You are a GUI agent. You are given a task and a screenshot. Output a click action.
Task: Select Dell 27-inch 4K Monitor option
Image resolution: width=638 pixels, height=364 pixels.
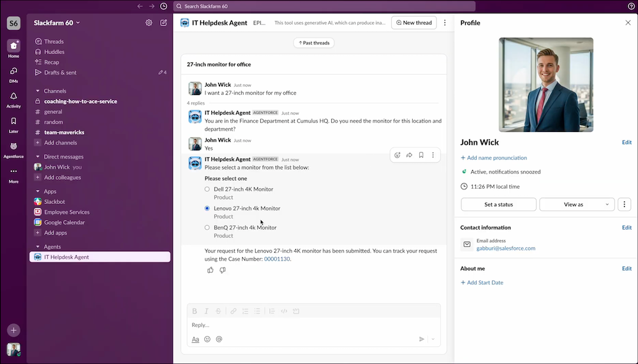click(x=207, y=189)
